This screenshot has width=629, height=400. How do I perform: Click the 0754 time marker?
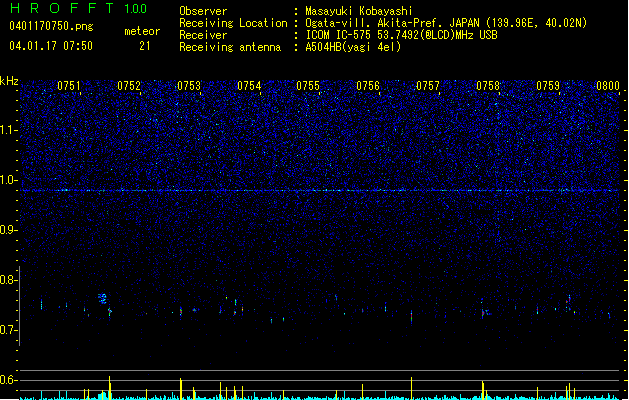(249, 86)
